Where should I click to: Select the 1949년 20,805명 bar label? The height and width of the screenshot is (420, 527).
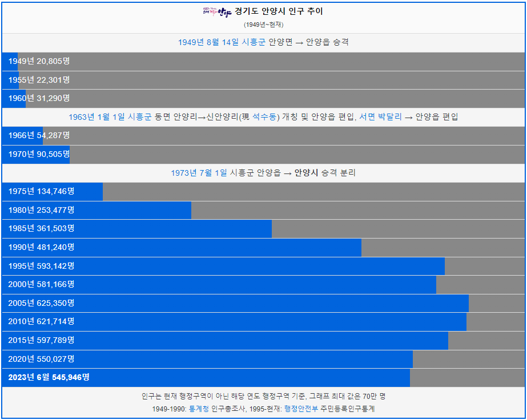39,61
